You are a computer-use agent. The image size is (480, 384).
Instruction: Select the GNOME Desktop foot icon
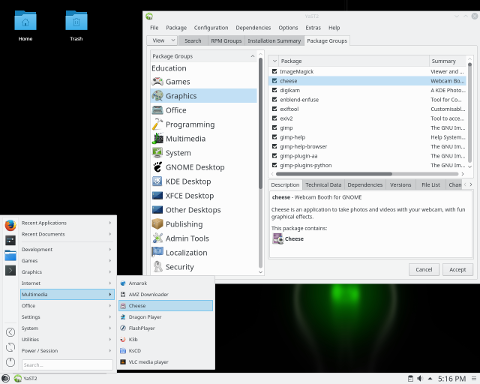[x=157, y=167]
